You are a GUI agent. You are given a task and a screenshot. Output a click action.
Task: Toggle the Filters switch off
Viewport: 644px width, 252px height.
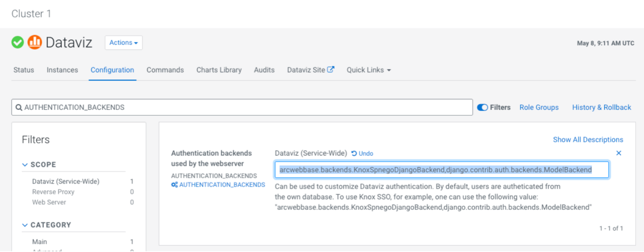click(482, 107)
